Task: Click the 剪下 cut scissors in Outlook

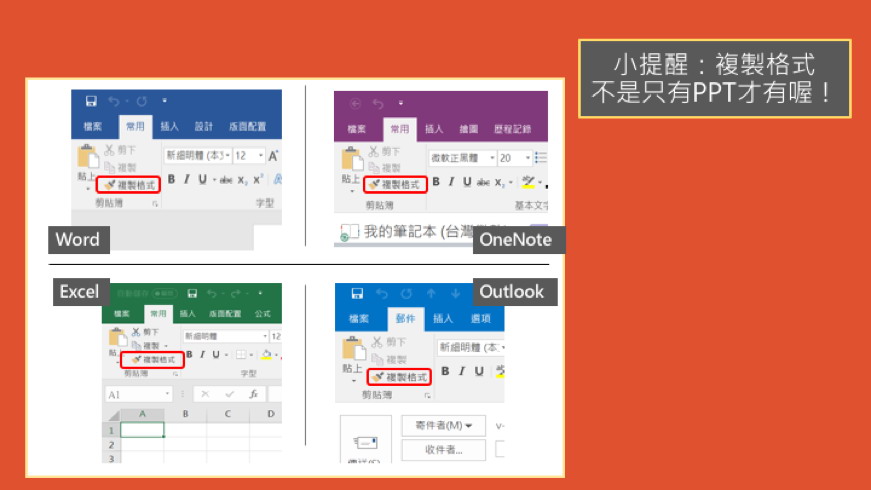Action: coord(377,342)
